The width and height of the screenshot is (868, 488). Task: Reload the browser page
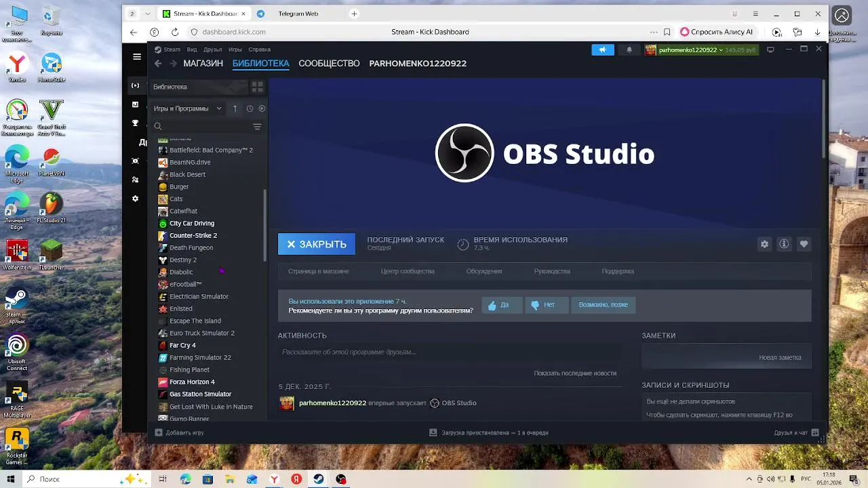coord(174,32)
